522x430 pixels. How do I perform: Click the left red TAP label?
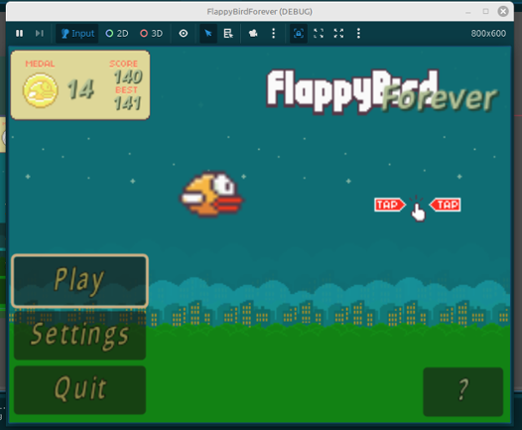[389, 205]
